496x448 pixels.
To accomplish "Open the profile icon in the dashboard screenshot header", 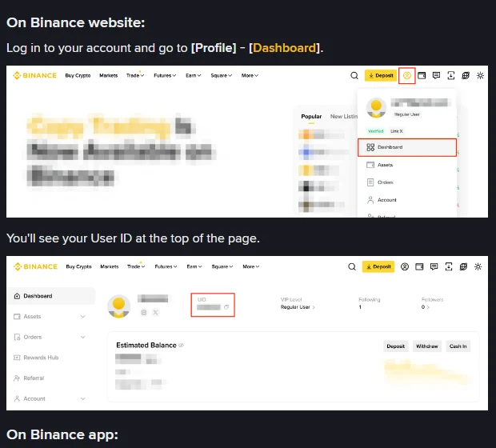I will click(405, 266).
